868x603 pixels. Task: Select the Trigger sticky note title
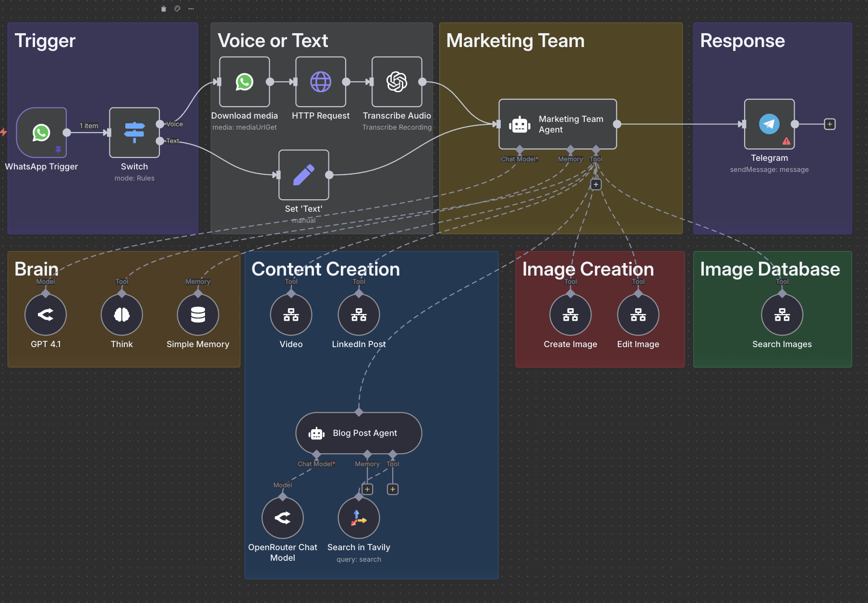(x=45, y=41)
